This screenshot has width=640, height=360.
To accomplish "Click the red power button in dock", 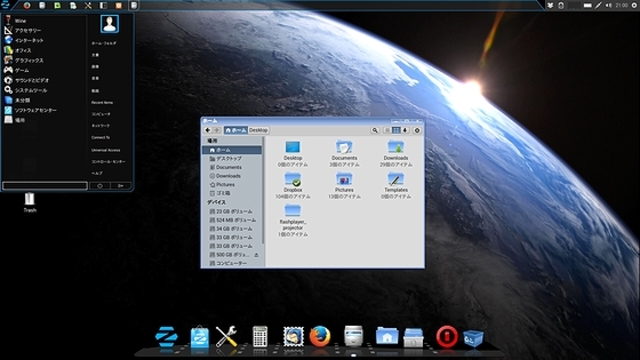I will click(x=447, y=337).
